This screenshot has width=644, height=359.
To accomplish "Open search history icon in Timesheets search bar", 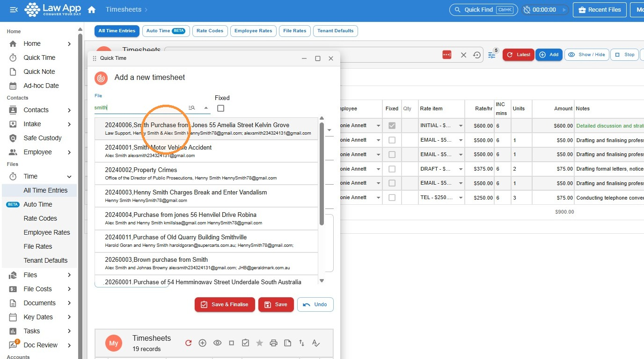I will tap(477, 55).
